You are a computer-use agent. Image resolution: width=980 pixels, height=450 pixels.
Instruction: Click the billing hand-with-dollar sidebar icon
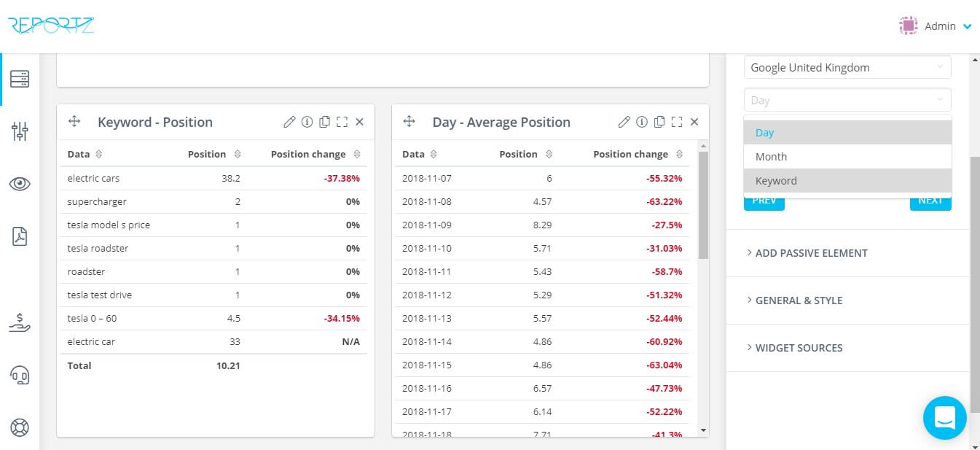(20, 323)
